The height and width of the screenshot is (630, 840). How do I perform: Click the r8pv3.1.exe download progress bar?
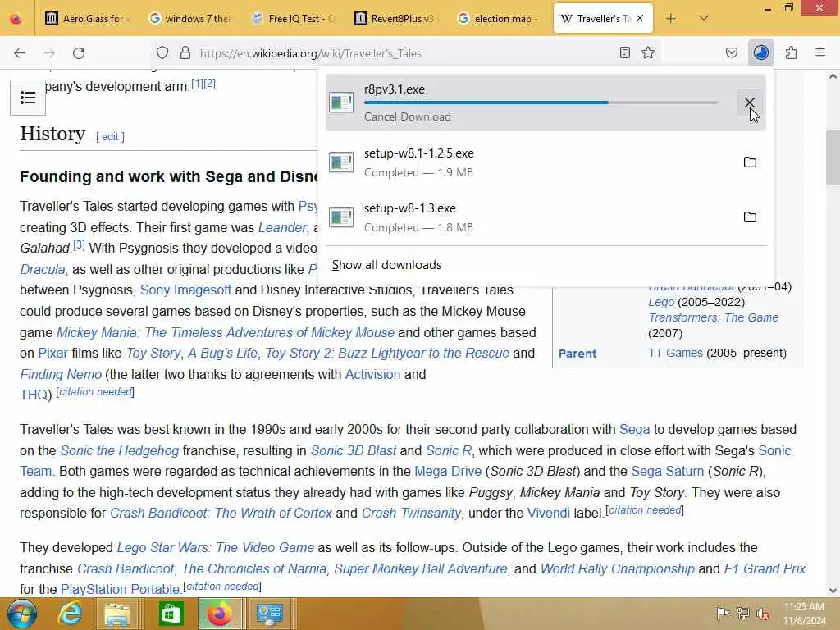click(x=541, y=103)
